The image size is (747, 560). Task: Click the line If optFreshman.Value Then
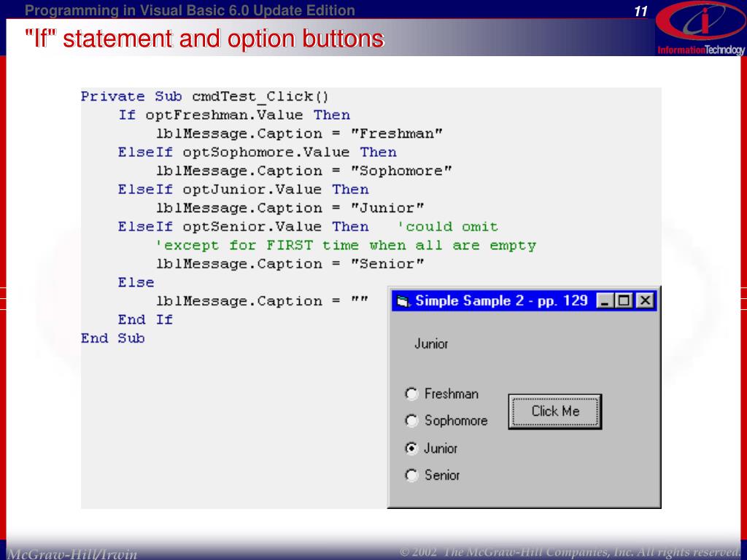click(x=234, y=115)
